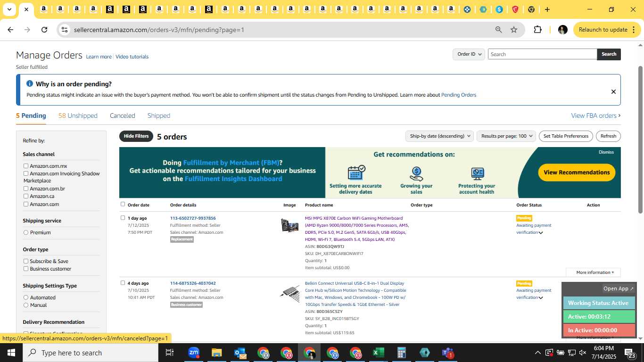Click the blue info icon in banner
Viewport: 644px width, 362px height.
pyautogui.click(x=30, y=83)
